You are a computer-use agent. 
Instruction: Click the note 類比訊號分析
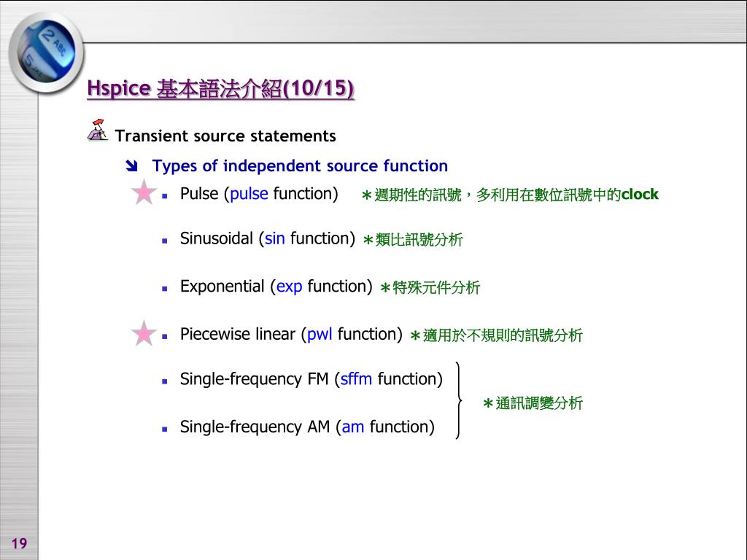413,239
